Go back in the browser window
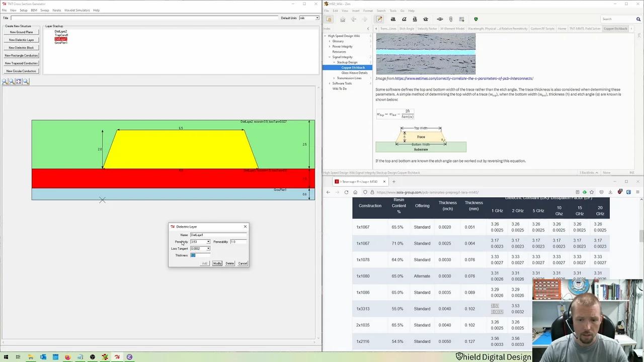 [328, 192]
